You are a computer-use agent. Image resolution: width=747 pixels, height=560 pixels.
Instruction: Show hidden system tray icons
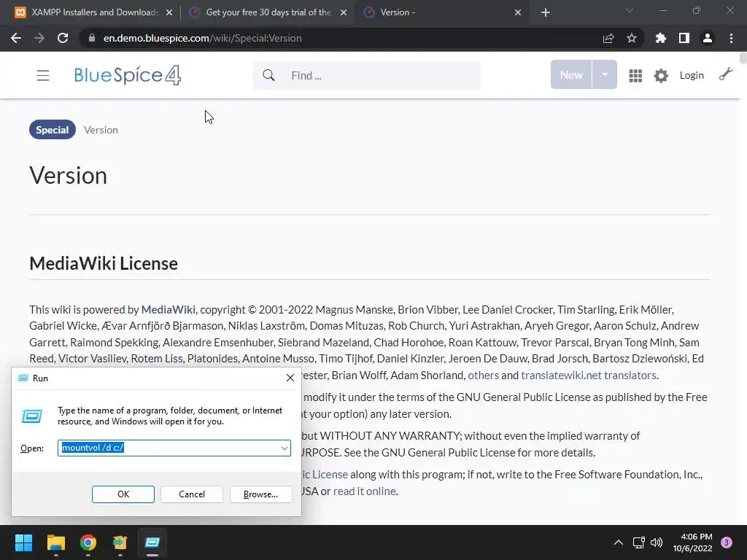(x=619, y=542)
